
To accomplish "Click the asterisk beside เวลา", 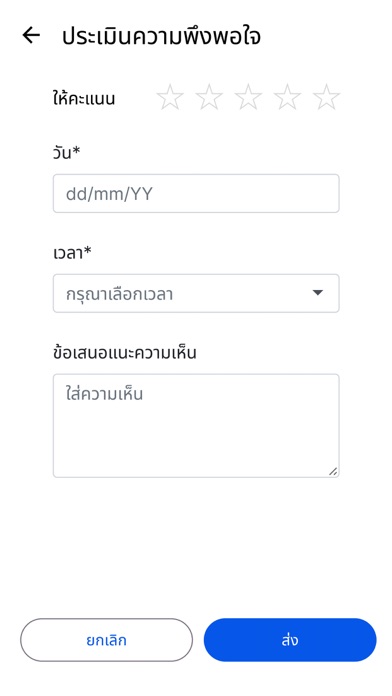I will click(x=87, y=250).
